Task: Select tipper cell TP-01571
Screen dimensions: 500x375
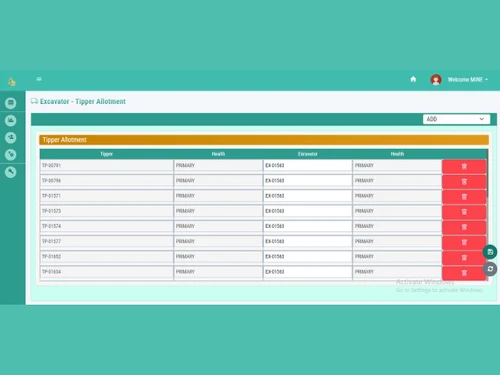Action: (x=107, y=196)
